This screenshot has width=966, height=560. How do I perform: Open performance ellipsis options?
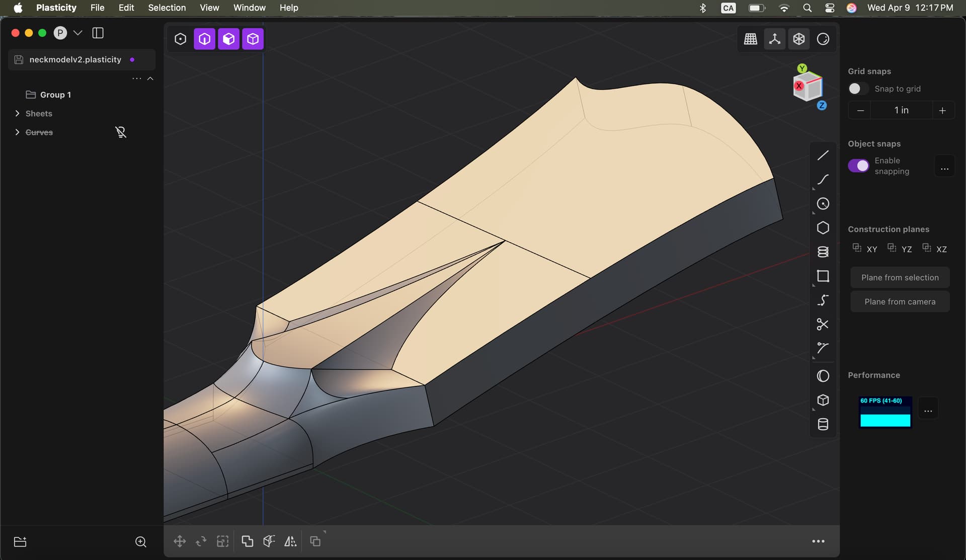(928, 409)
